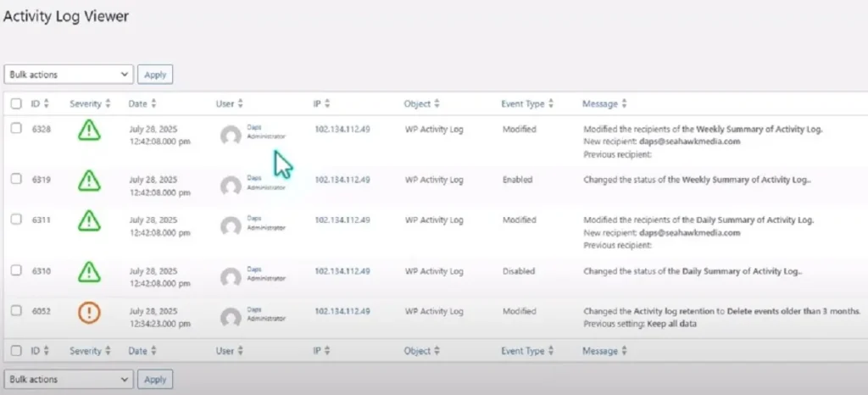The image size is (868, 395).
Task: Click the orange warning severity icon for event 6052
Action: 89,313
